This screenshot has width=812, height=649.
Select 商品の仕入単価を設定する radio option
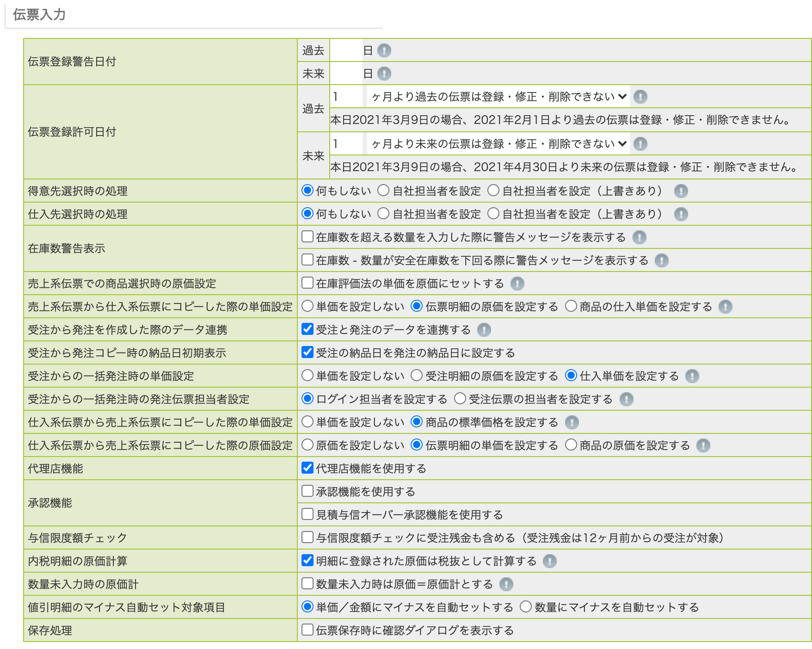[x=571, y=306]
